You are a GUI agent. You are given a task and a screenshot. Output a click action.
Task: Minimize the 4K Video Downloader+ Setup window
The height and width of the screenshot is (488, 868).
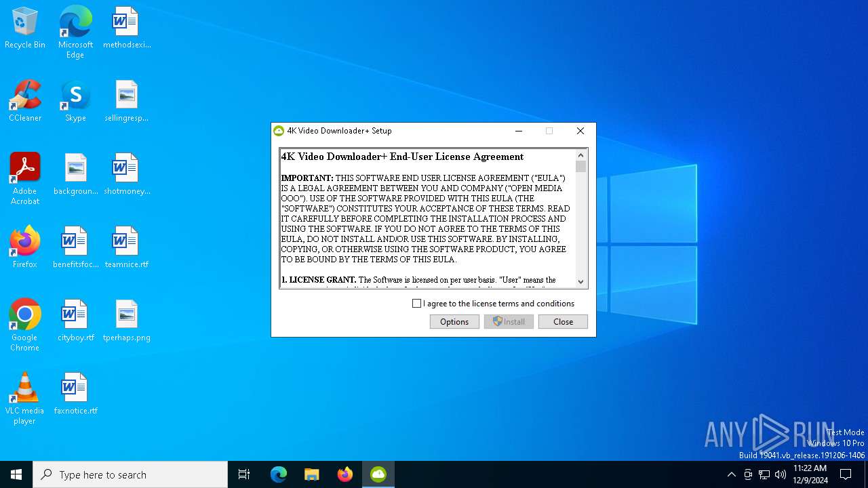coord(519,131)
